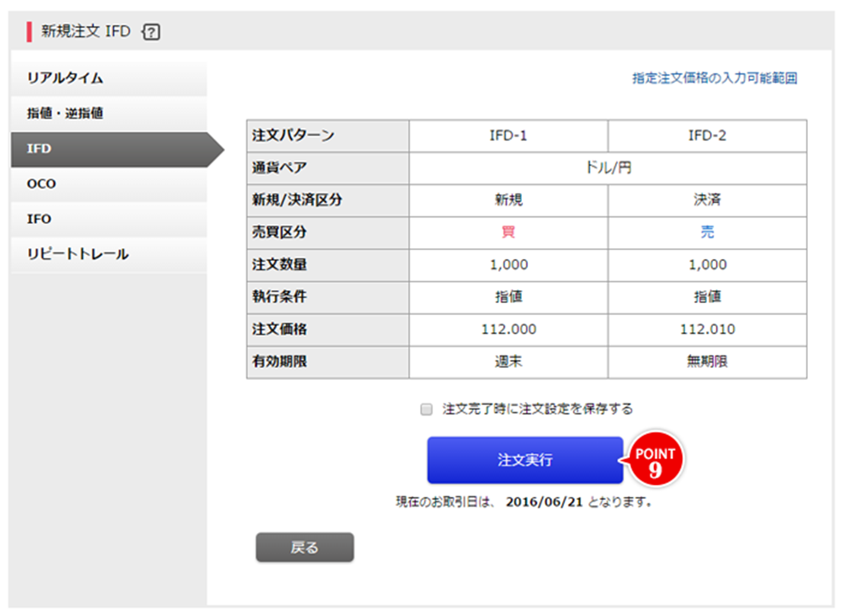Enable the 注文完了時に注文設定を保存する checkbox
The height and width of the screenshot is (616, 841).
[x=427, y=409]
